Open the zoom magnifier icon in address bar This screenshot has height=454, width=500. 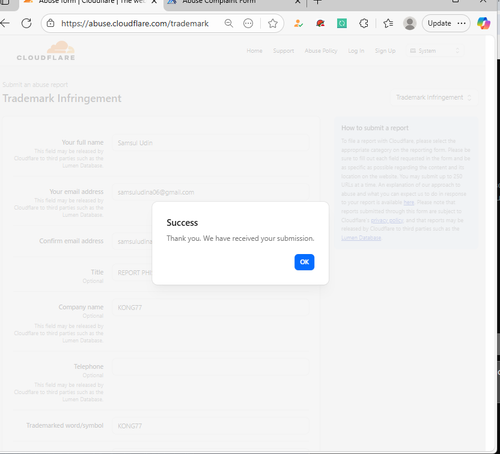coord(229,23)
